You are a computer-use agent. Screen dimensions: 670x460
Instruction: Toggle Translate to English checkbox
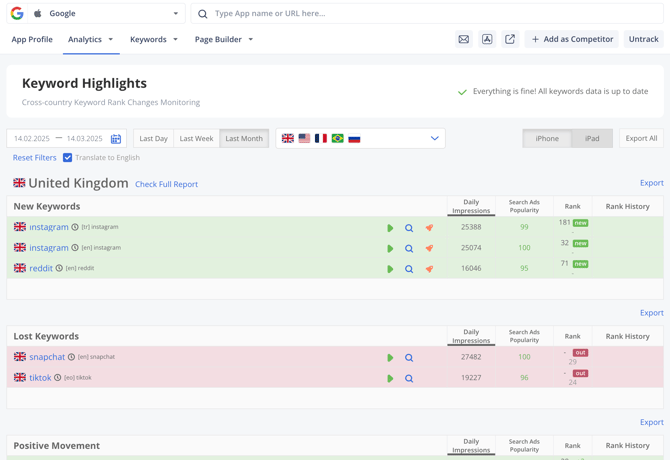point(68,158)
